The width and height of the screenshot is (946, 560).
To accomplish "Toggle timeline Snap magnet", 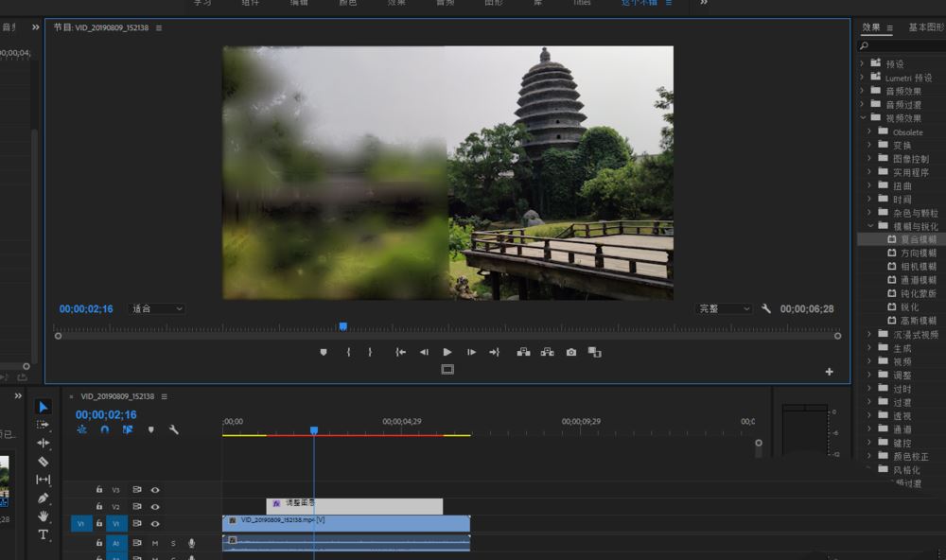I will [105, 429].
